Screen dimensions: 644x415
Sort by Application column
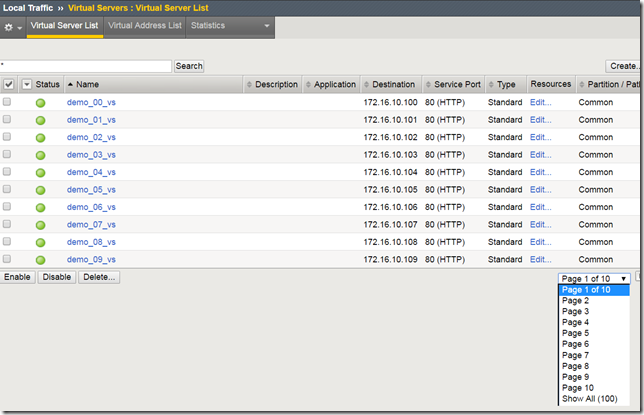(x=331, y=84)
